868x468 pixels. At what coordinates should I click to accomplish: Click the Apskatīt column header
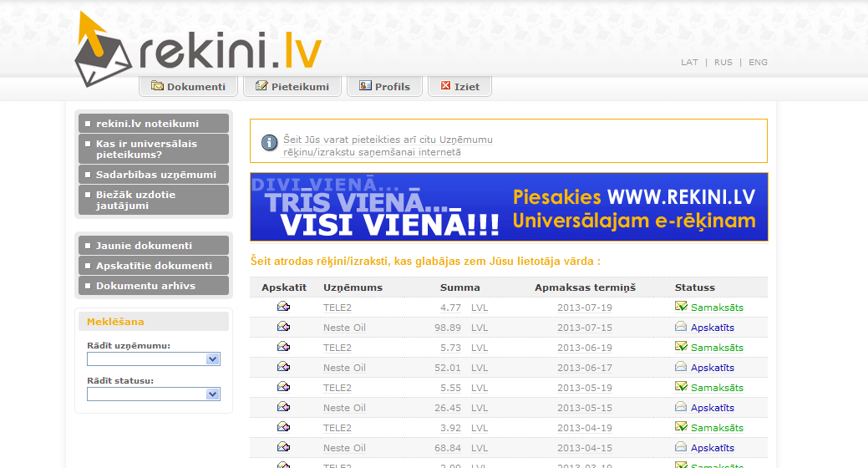284,287
